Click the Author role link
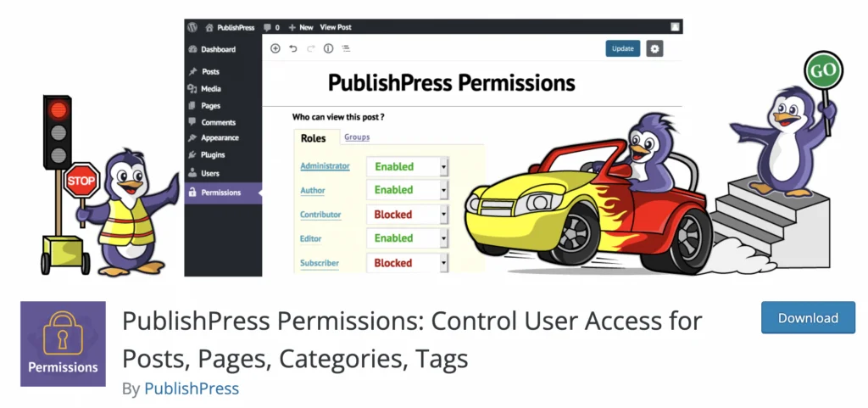 point(313,191)
